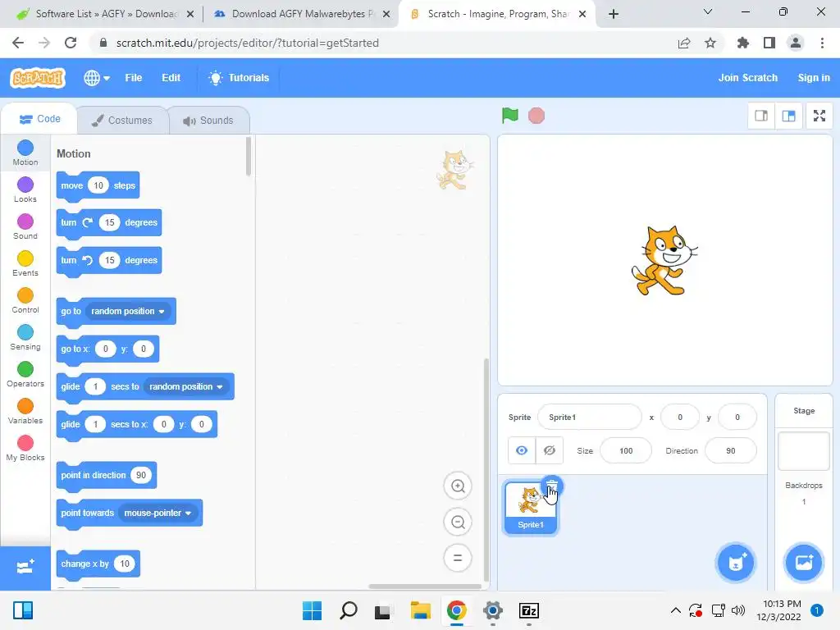Enter full screen stage mode

point(819,116)
